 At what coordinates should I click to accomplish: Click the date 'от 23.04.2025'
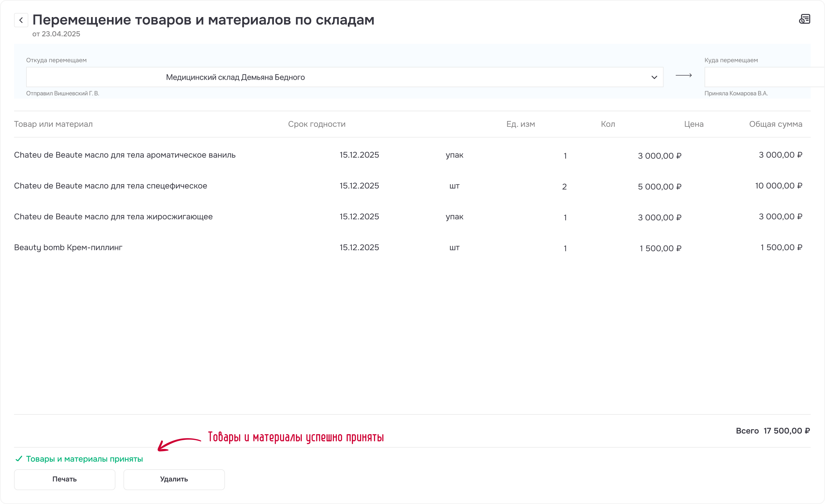coord(56,34)
